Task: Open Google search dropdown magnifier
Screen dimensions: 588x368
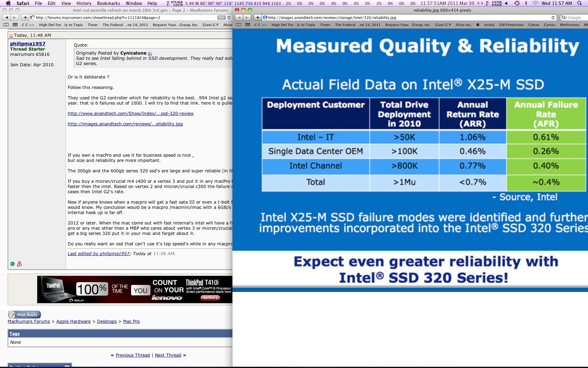Action: [563, 17]
